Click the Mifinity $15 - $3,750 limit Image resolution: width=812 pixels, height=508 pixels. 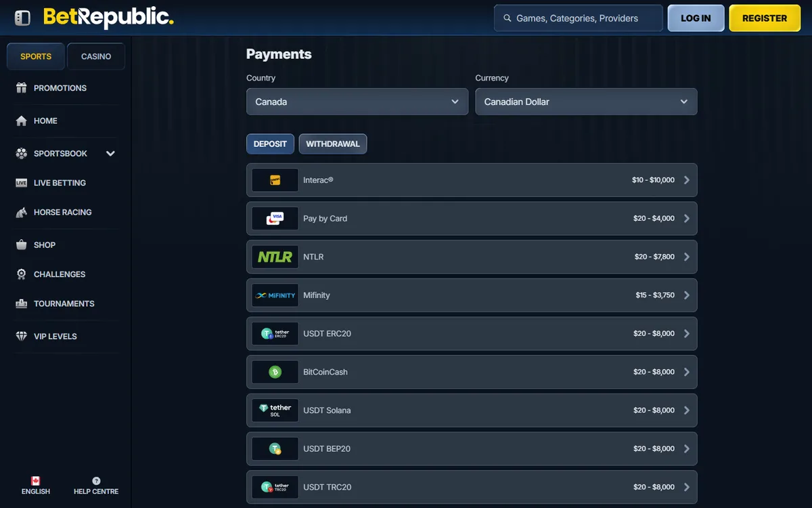click(x=655, y=295)
